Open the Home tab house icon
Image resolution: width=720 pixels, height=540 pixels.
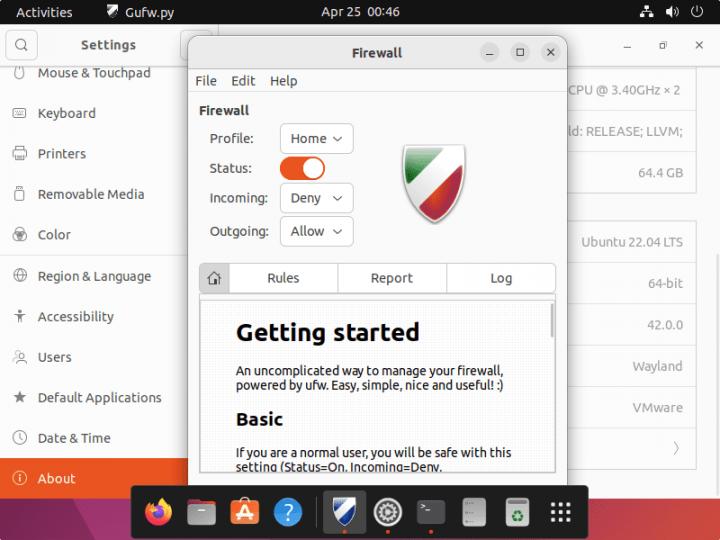(214, 278)
